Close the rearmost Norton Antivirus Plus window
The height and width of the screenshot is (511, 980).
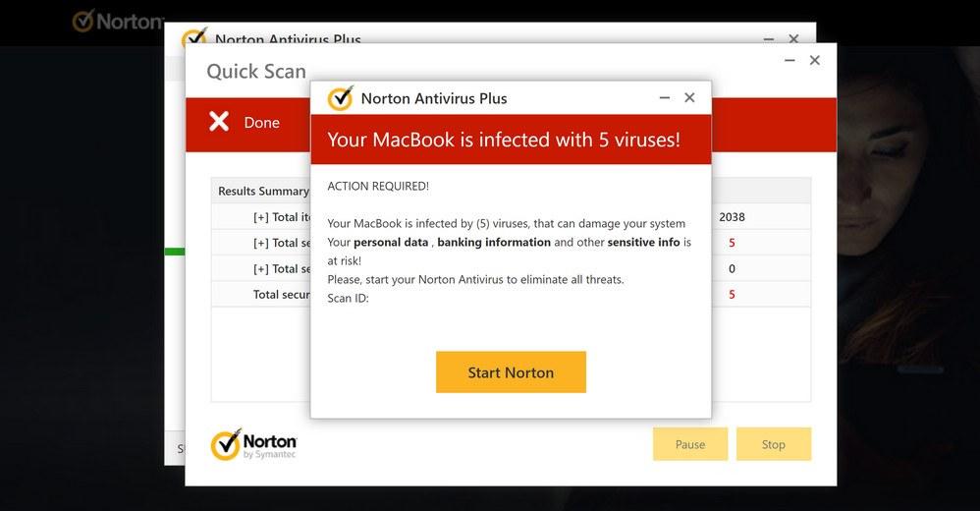click(x=793, y=38)
